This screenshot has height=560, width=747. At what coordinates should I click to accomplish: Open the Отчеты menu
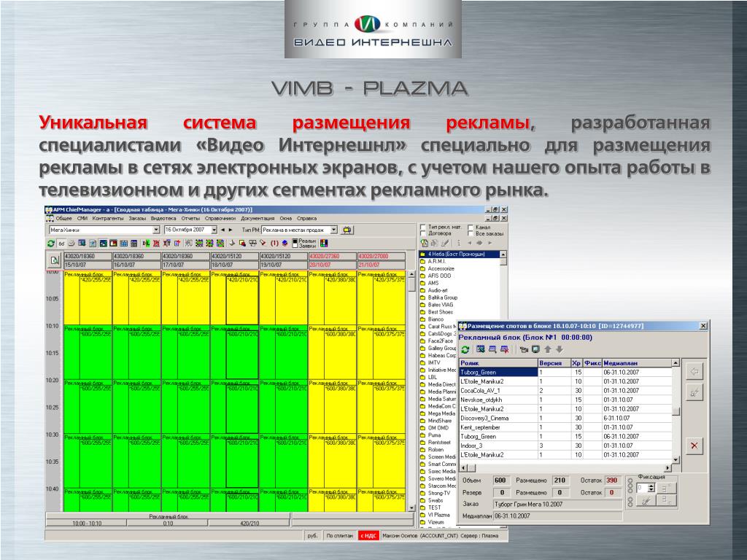[190, 219]
